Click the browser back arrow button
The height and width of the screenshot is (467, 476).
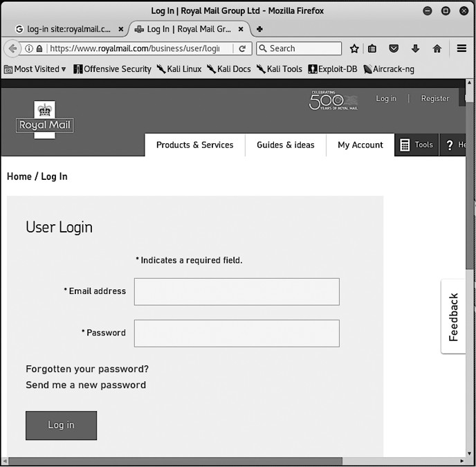click(x=12, y=48)
